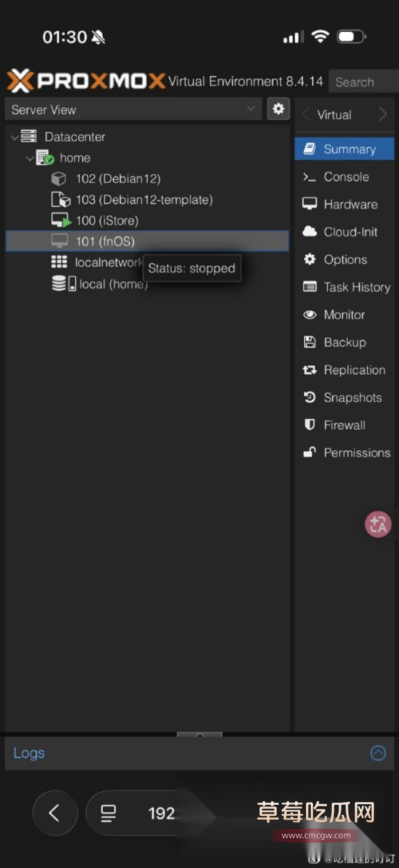Select VM 101 (fnOS) in tree
399x868 pixels.
(x=105, y=242)
